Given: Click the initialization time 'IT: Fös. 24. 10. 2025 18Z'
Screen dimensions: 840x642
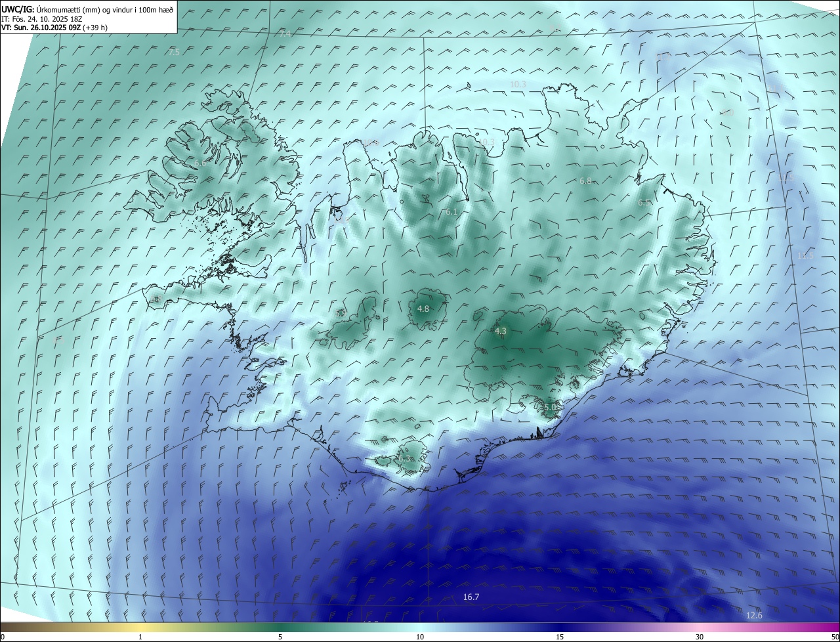Looking at the screenshot, I should click(42, 18).
